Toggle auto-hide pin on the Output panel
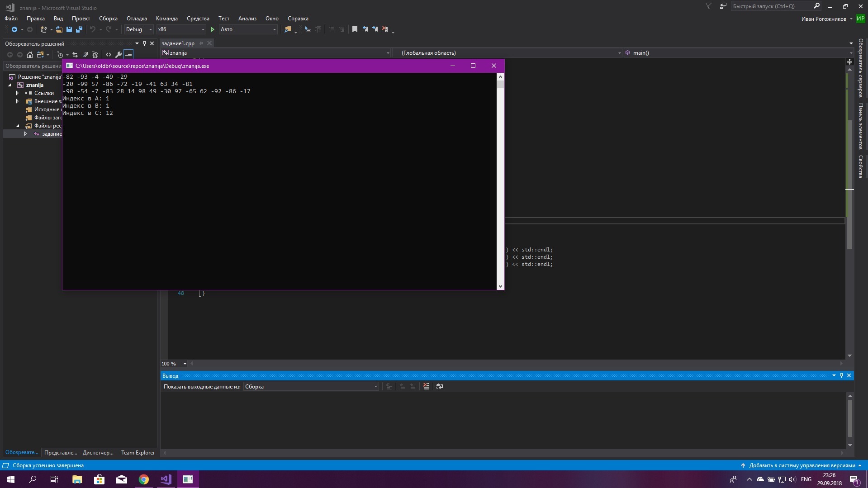868x488 pixels. coord(841,375)
